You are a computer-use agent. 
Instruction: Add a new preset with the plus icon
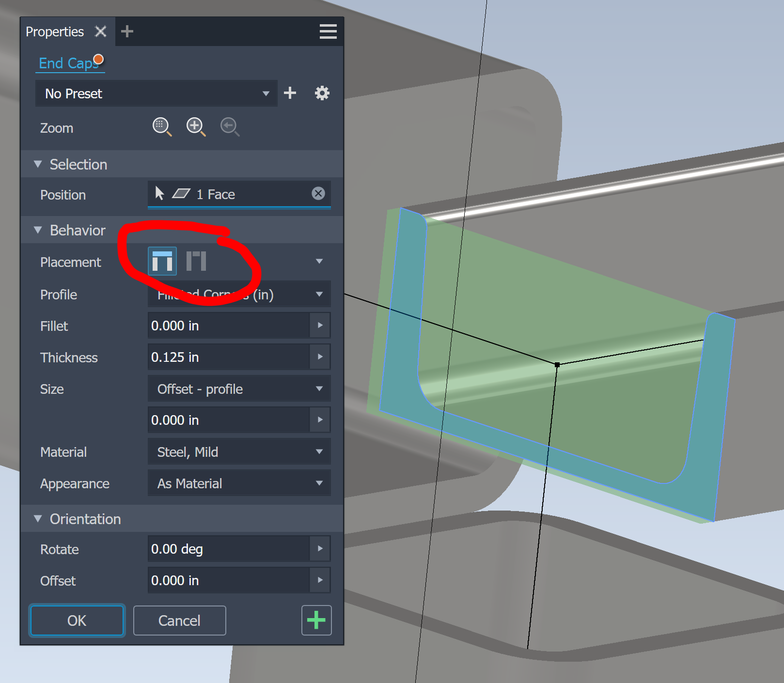point(290,93)
